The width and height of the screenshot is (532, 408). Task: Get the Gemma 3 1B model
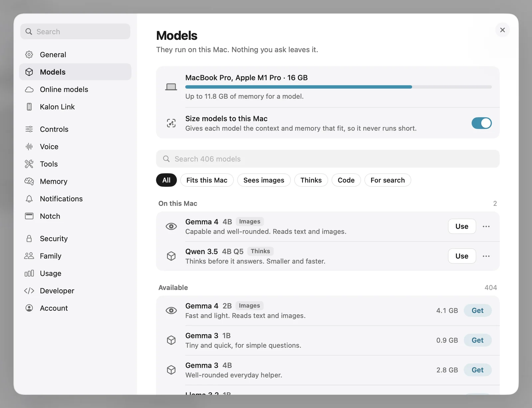click(477, 340)
